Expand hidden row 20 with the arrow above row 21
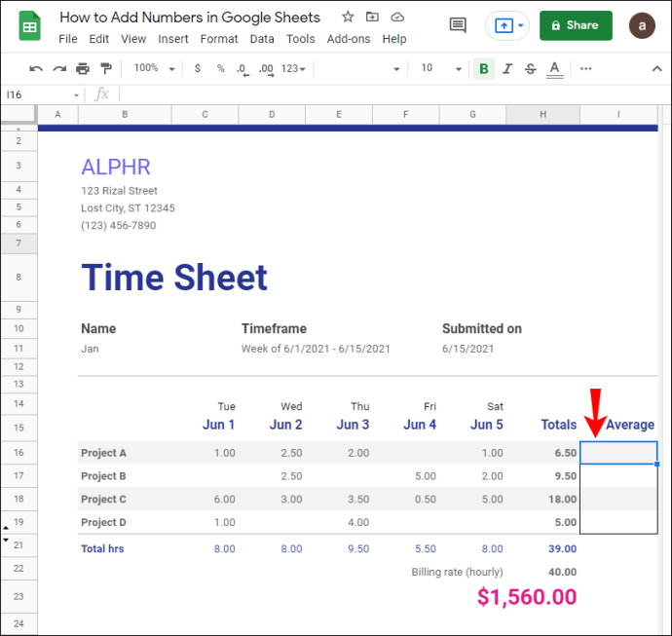Image resolution: width=672 pixels, height=636 pixels. click(x=6, y=540)
